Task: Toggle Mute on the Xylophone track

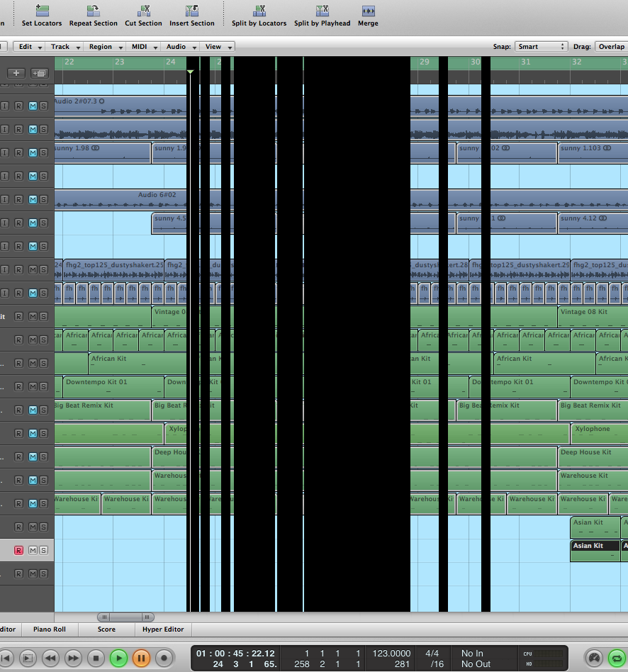Action: [33, 433]
